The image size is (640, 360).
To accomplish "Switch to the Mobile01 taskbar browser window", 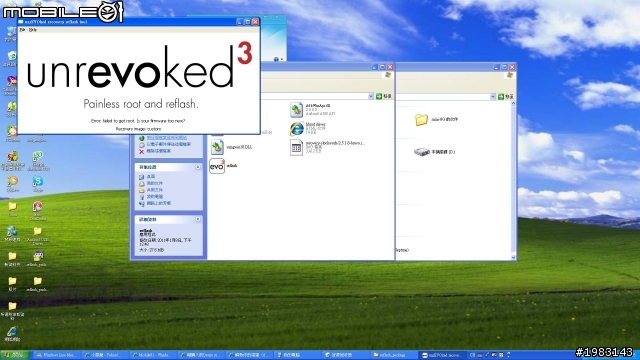I will tap(153, 355).
